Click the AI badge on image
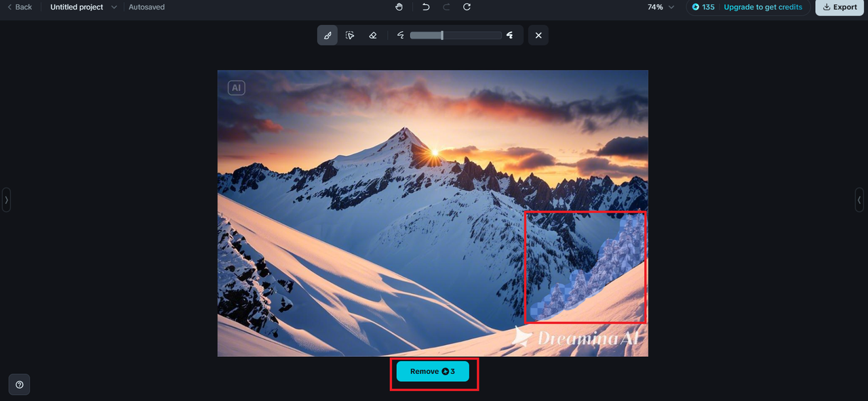Image resolution: width=868 pixels, height=401 pixels. point(236,87)
